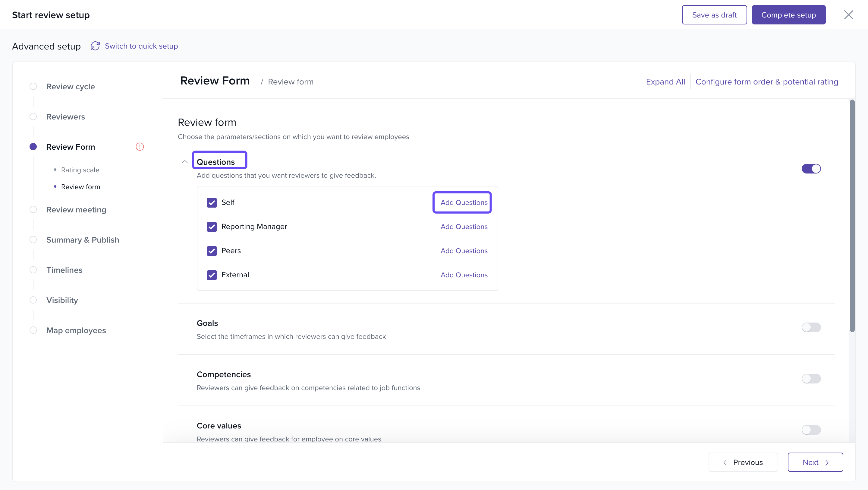Click the sync icon beside Switch to quick setup
This screenshot has height=490, width=868.
coord(95,46)
